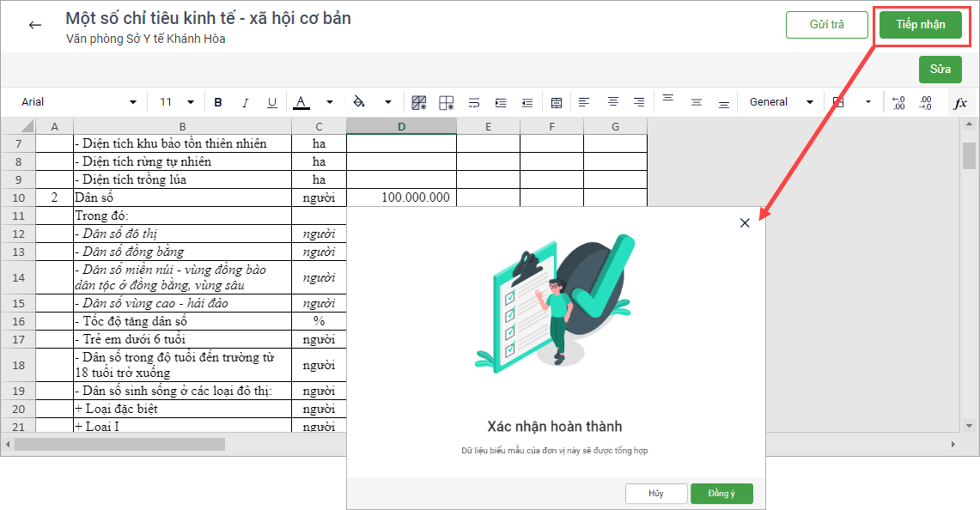Toggle bold formatting in the toolbar
980x510 pixels.
click(x=218, y=102)
